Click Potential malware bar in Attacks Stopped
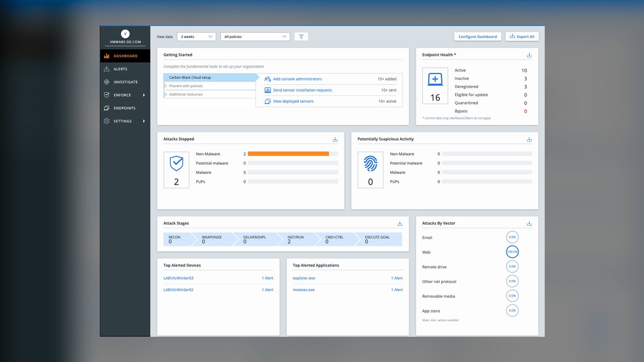 tap(293, 163)
